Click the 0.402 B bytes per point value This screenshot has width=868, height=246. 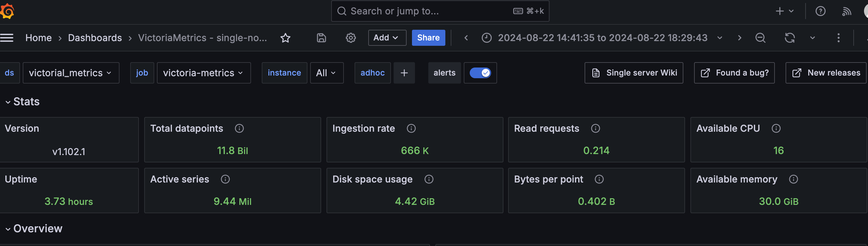[x=596, y=202]
